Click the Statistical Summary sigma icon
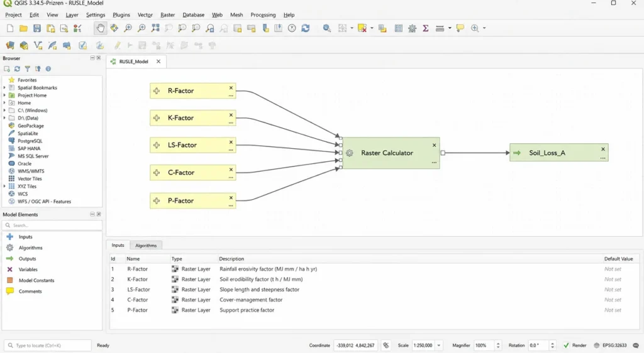This screenshot has height=353, width=644. tap(426, 28)
